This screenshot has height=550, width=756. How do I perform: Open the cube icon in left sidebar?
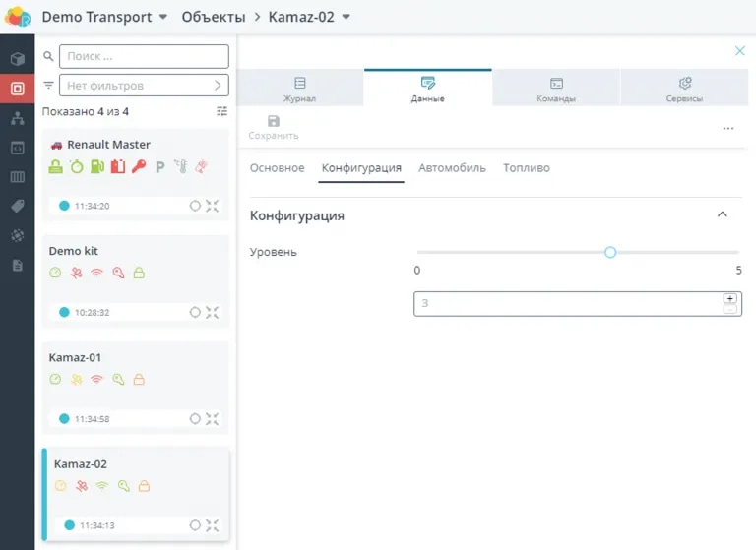point(17,59)
